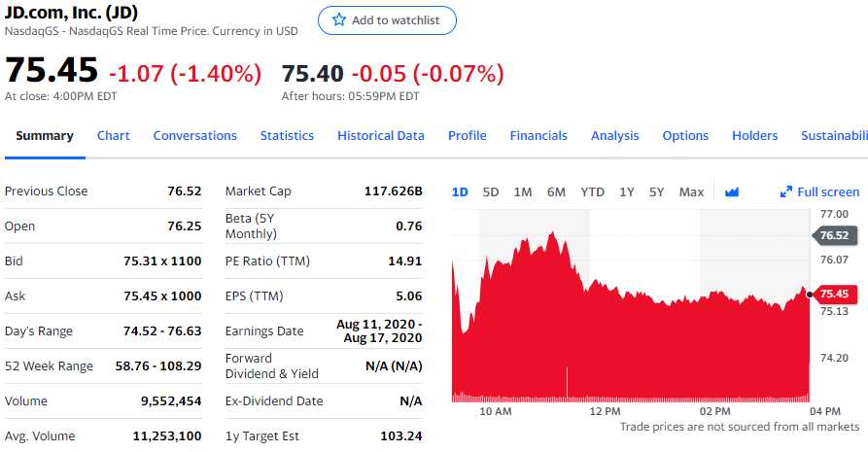Select the YTD chart range
This screenshot has width=868, height=452.
click(x=593, y=191)
